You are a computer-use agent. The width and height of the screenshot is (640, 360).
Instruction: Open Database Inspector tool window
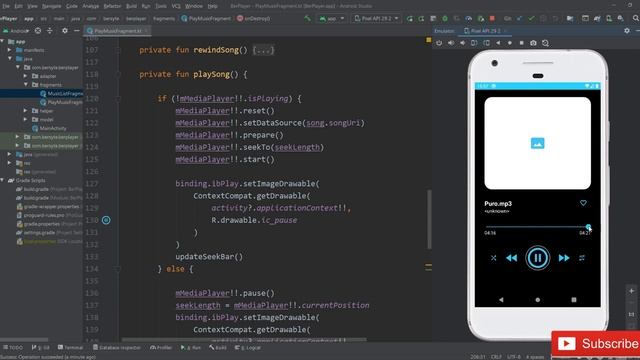pyautogui.click(x=117, y=347)
